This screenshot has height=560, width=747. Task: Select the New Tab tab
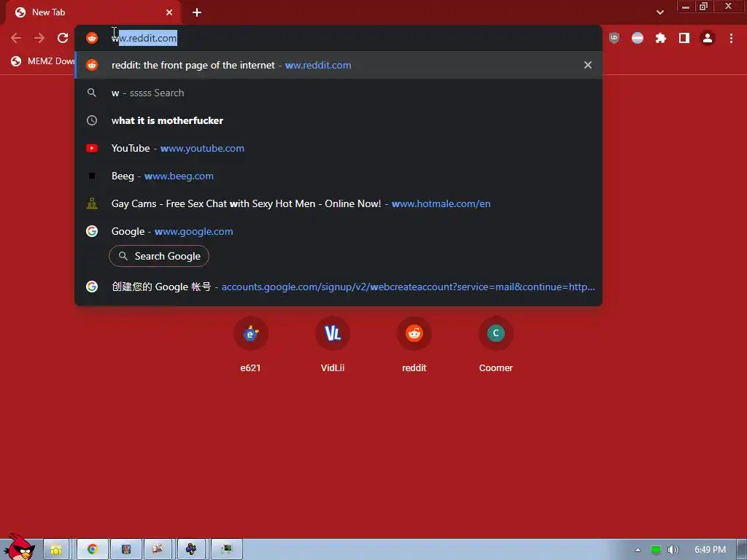coord(93,12)
